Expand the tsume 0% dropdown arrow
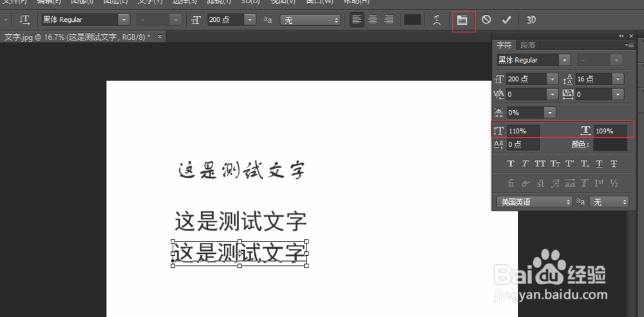The width and height of the screenshot is (644, 317). [550, 112]
